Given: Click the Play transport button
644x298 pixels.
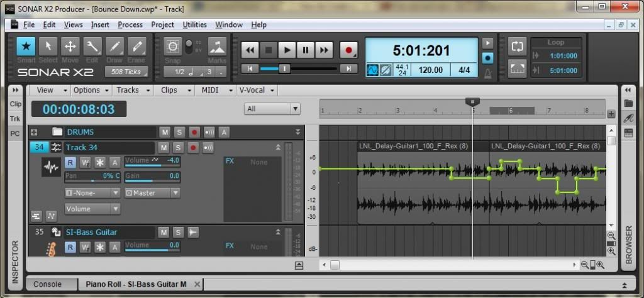Looking at the screenshot, I should [287, 50].
